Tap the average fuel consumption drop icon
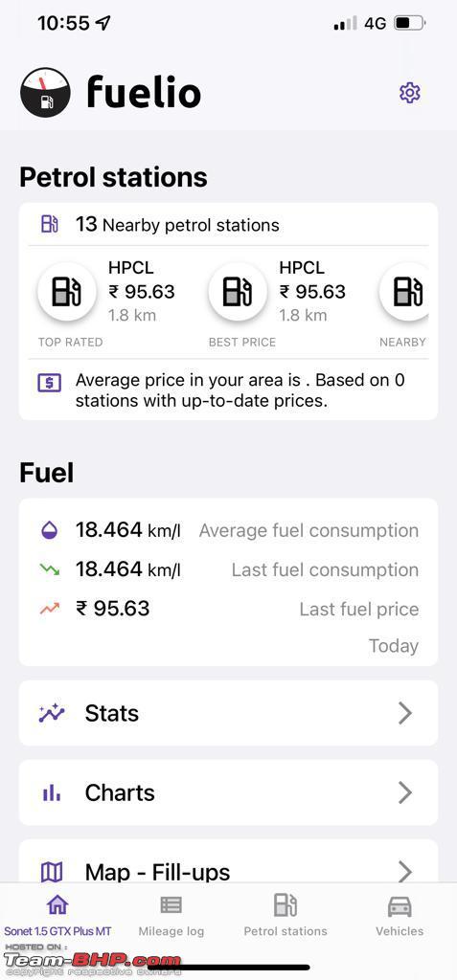This screenshot has width=457, height=980. point(49,530)
